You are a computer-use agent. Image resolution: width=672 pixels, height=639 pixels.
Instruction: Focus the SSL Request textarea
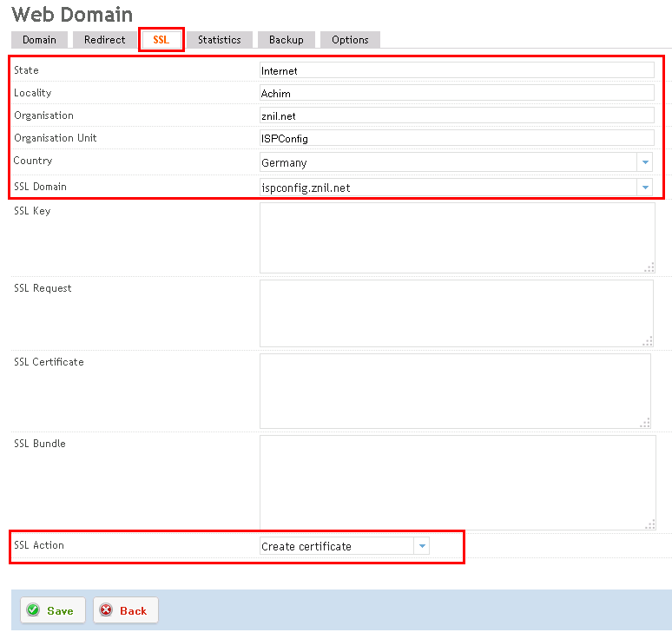456,313
